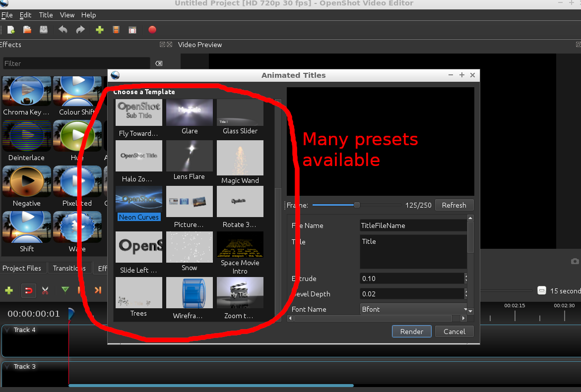Choose the Space Movie Intro template

(240, 254)
